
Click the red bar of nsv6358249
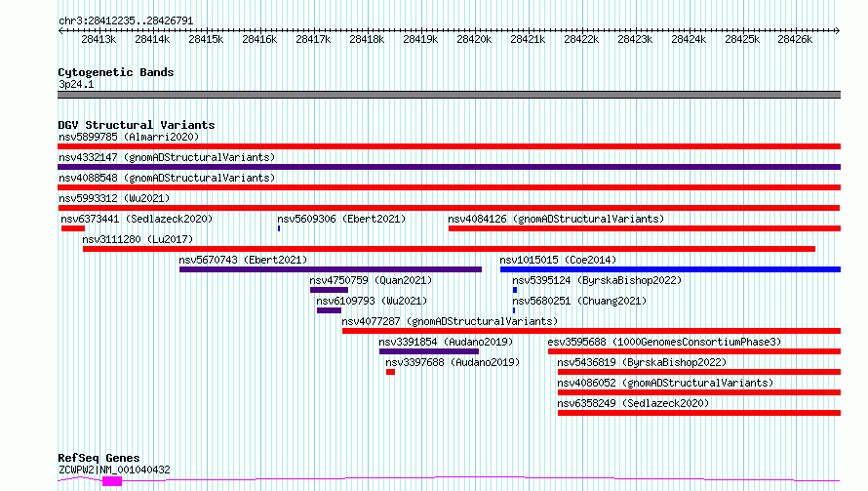click(x=699, y=413)
